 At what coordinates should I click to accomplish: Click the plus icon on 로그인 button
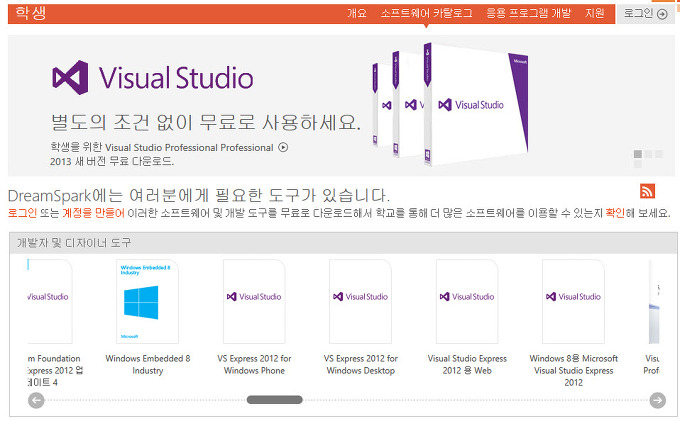point(662,14)
